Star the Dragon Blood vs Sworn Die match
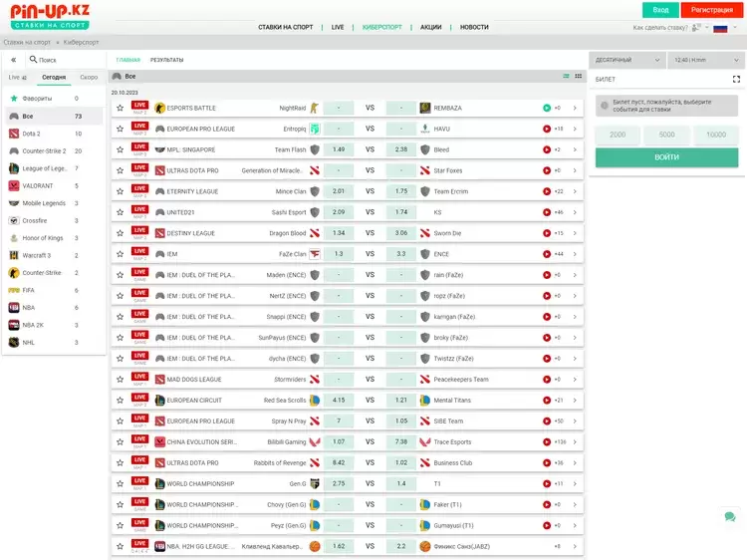 click(121, 233)
